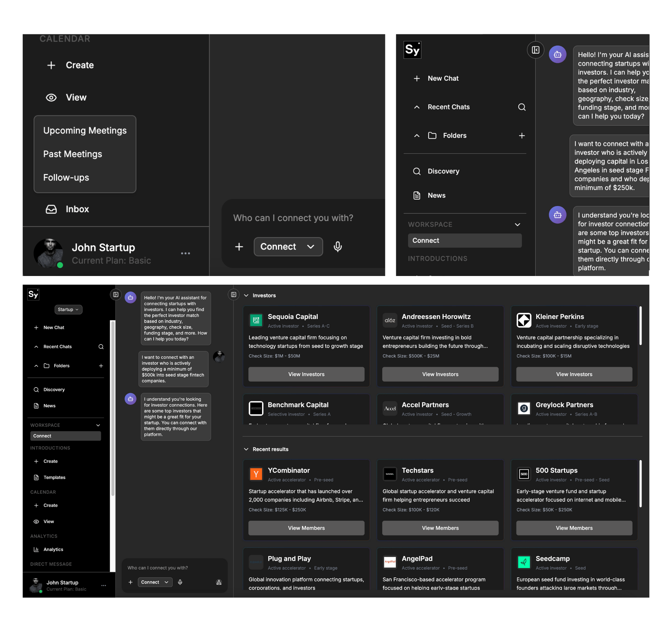The height and width of the screenshot is (624, 672).
Task: Click the Analytics bar chart icon
Action: 36,549
